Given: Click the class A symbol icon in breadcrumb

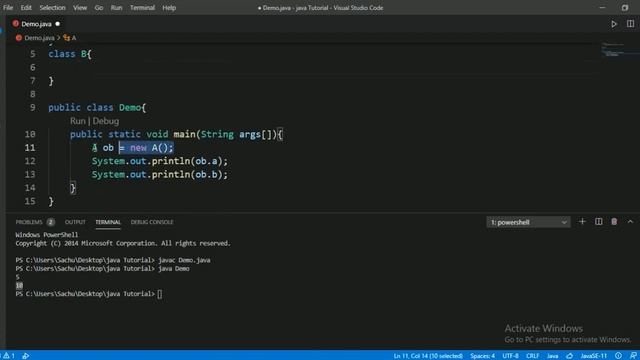Looking at the screenshot, I should (67, 38).
